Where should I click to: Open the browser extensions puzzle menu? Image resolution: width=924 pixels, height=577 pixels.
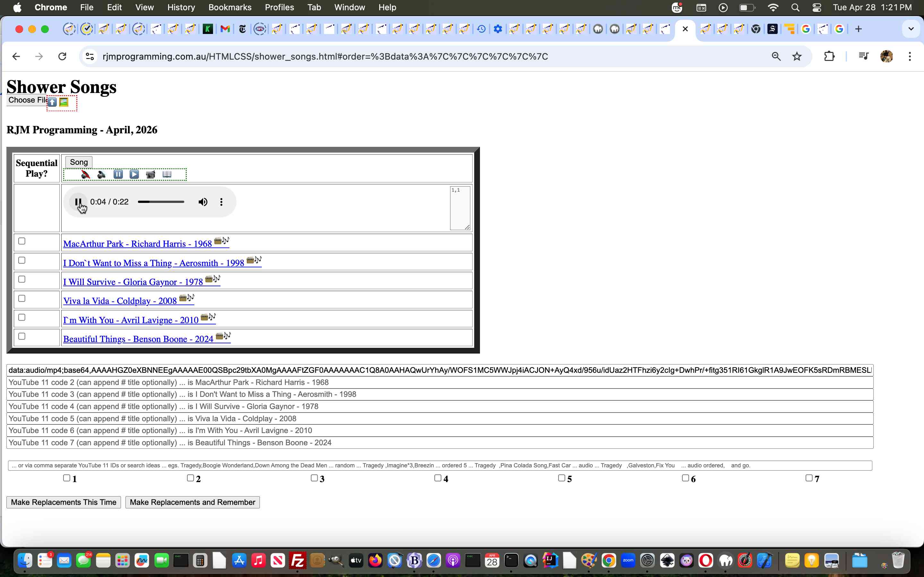(829, 56)
